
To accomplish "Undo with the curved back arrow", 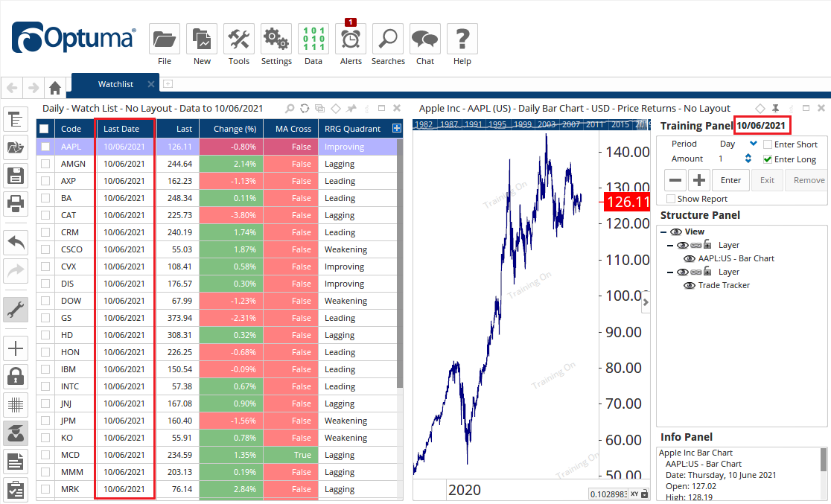I will click(x=16, y=243).
